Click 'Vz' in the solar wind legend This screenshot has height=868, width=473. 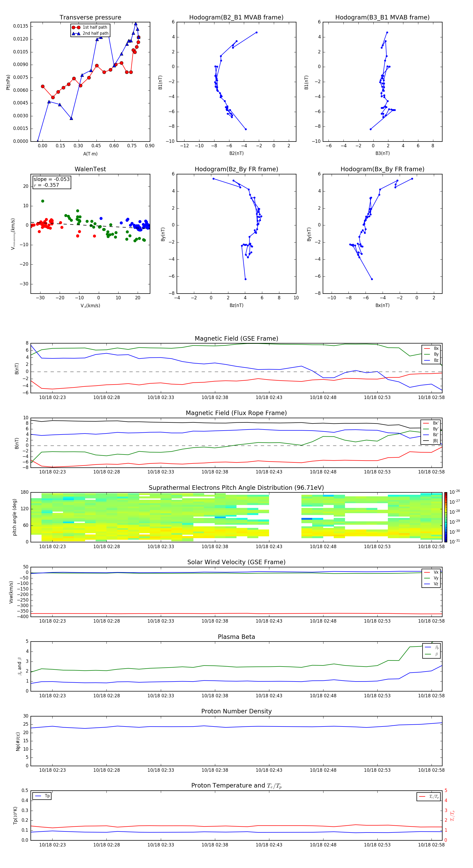coord(431,584)
